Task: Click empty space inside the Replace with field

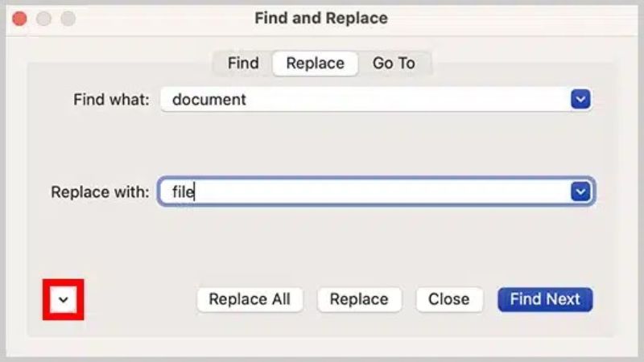Action: click(386, 192)
